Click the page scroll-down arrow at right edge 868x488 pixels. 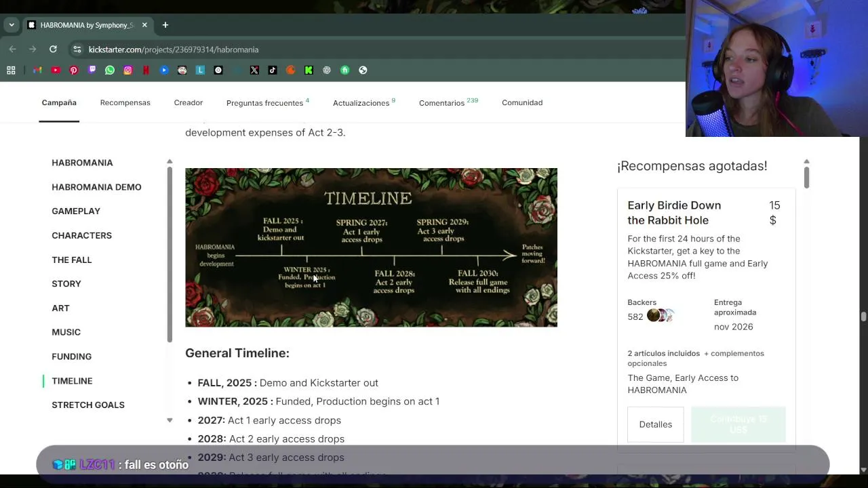pos(863,470)
